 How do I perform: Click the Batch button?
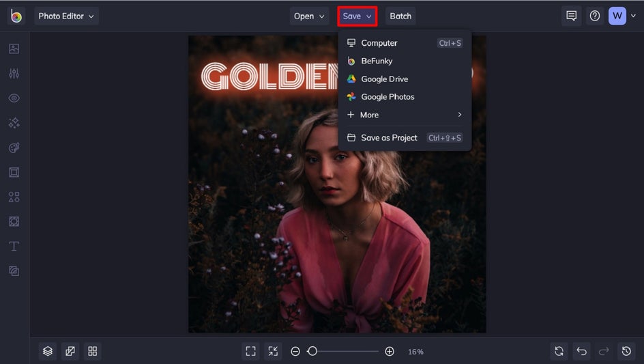coord(400,16)
